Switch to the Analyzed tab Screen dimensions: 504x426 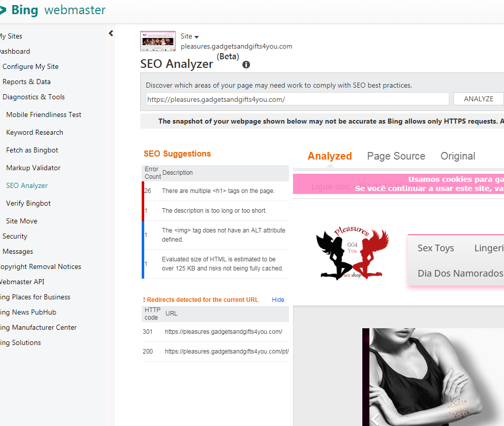[x=330, y=156]
